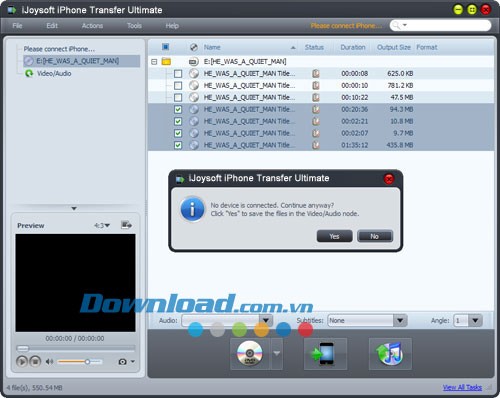The height and width of the screenshot is (398, 500).
Task: Adjust the orange volume slider
Action: pyautogui.click(x=79, y=362)
